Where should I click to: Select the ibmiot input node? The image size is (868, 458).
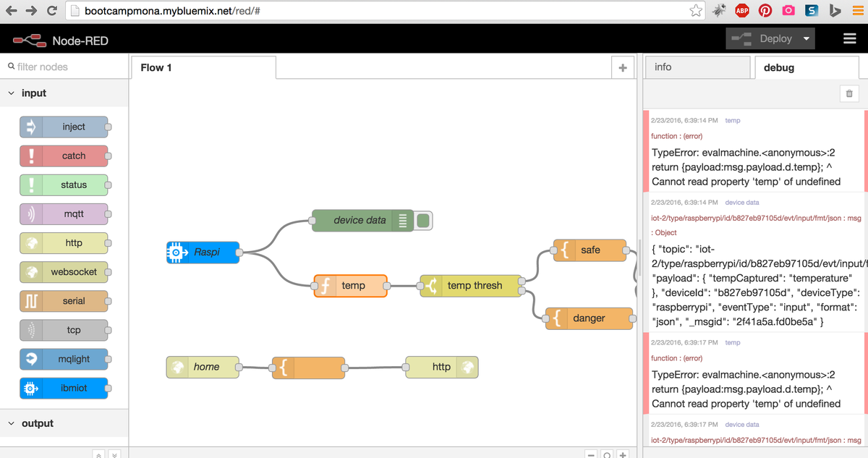point(64,388)
